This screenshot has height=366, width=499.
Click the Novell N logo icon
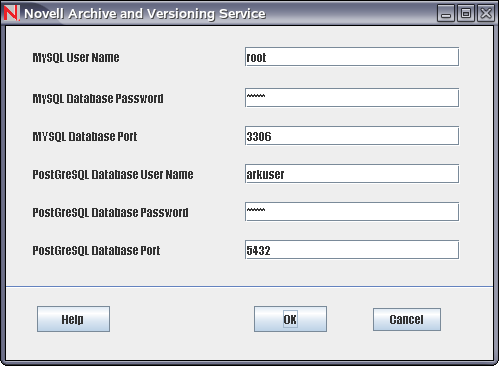pos(11,13)
